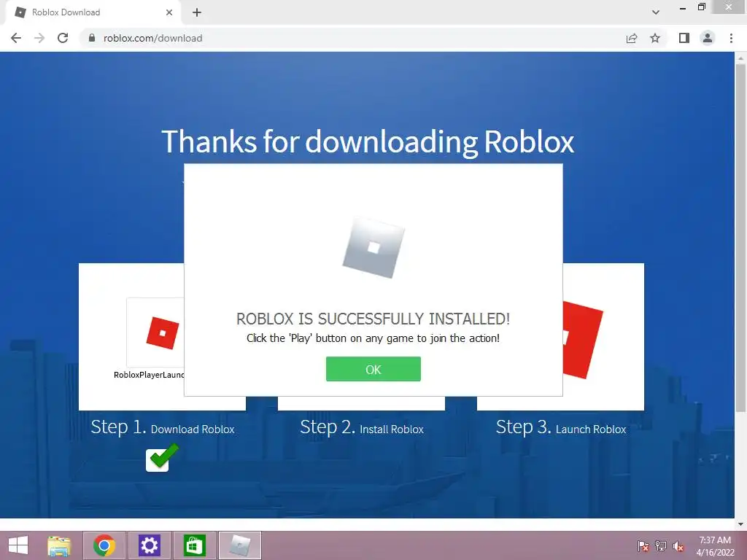Click the vertical scrollbar thumb

[740, 238]
